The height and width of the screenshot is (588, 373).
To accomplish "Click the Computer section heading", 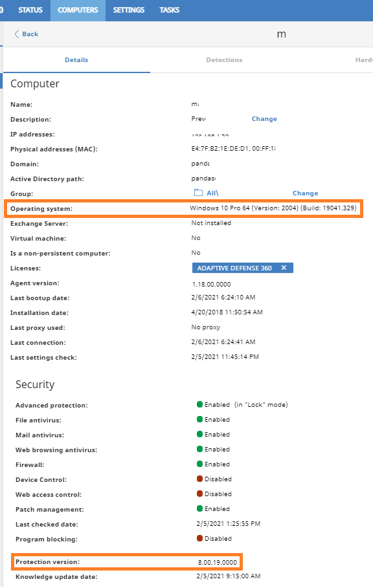I will click(35, 83).
